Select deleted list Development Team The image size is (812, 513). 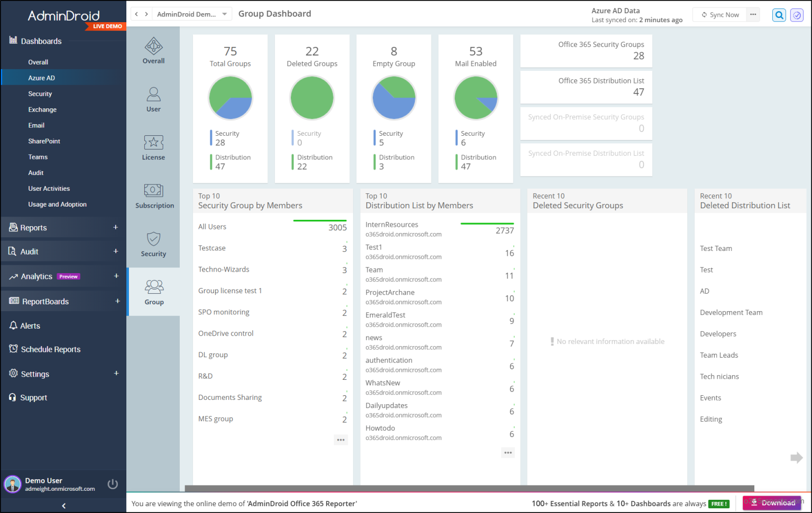731,312
